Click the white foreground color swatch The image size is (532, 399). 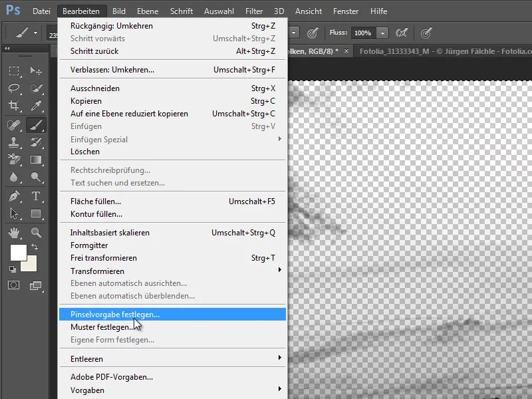(x=17, y=251)
